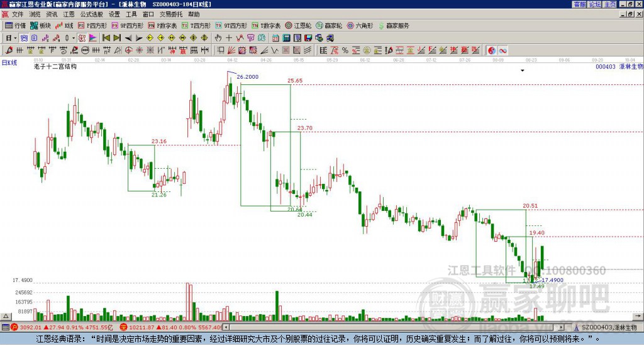Open the 板块 sector view
Viewport: 644px width, 345px height.
(x=41, y=25)
